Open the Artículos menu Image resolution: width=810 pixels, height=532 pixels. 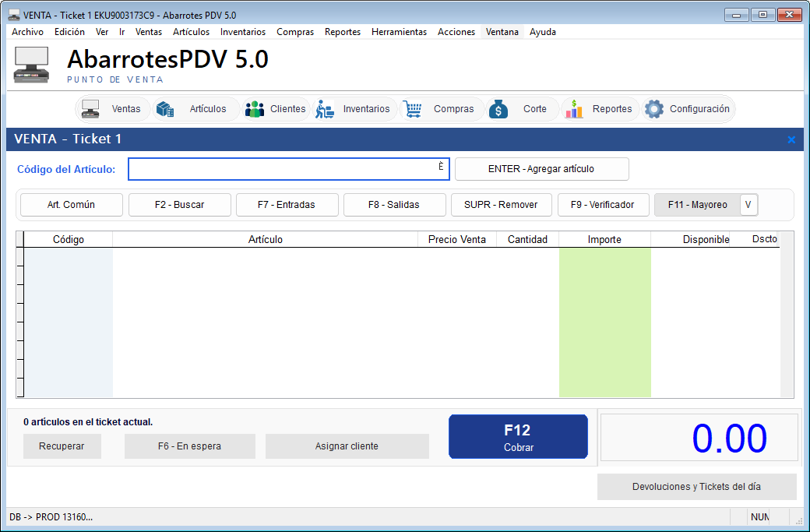tap(191, 32)
